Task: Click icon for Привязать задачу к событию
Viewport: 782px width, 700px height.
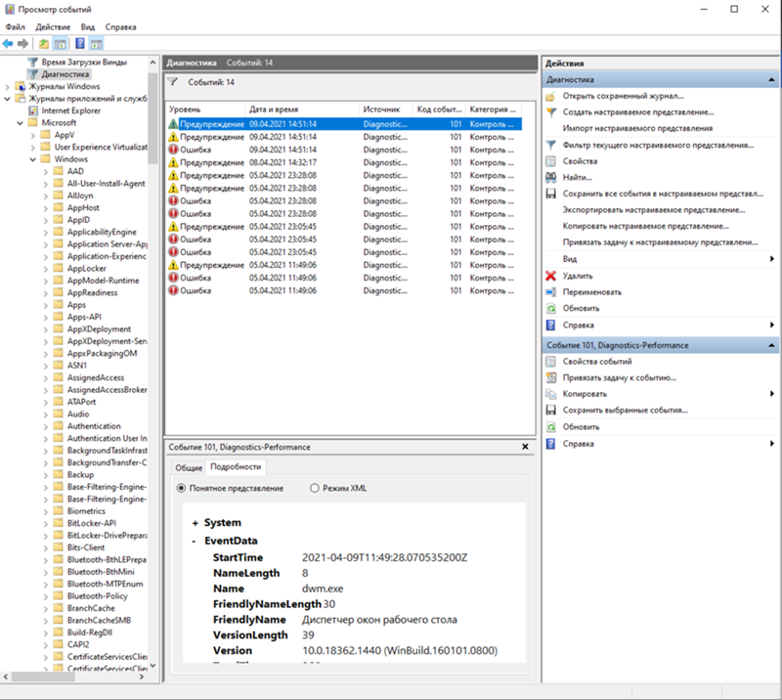Action: [x=550, y=377]
